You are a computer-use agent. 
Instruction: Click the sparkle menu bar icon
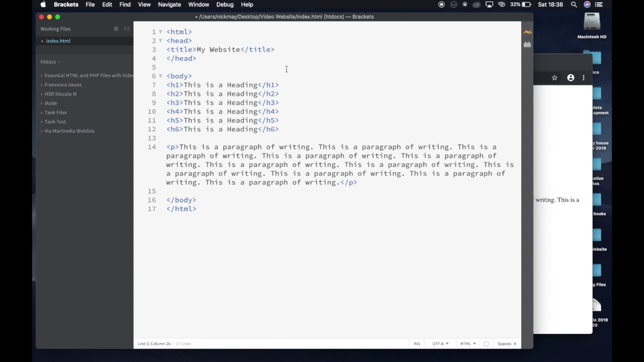tap(465, 5)
